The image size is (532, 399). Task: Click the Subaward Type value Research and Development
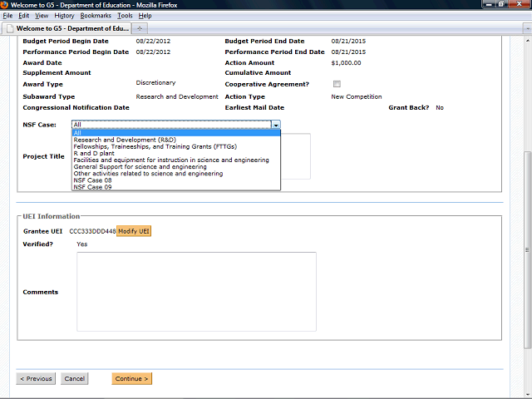(x=177, y=96)
